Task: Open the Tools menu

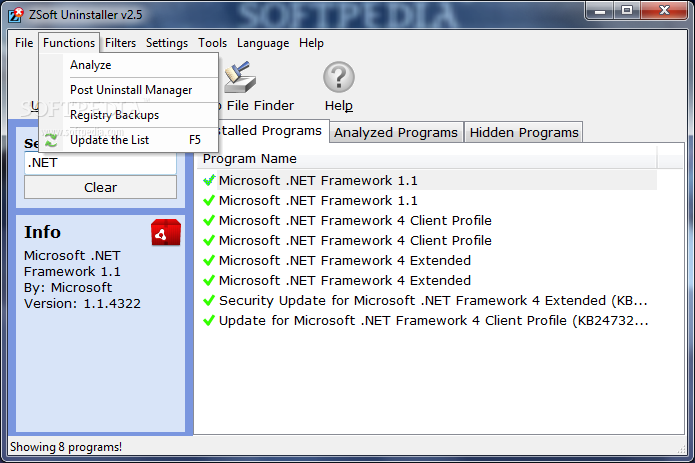Action: (212, 43)
